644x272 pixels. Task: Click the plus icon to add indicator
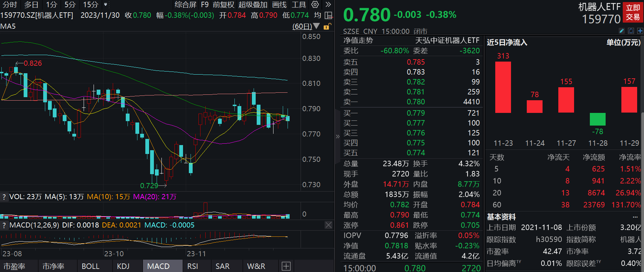(x=286, y=266)
